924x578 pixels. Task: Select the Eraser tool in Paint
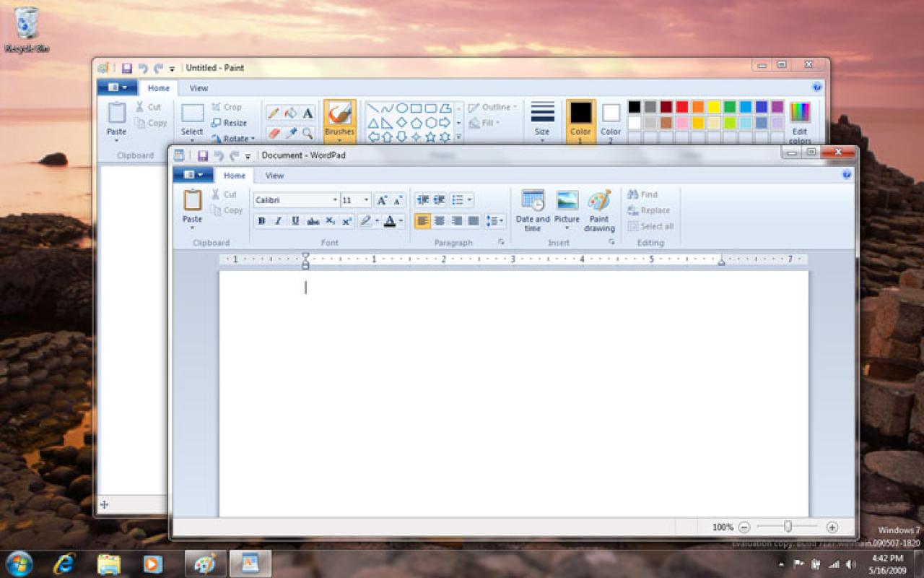pyautogui.click(x=273, y=133)
